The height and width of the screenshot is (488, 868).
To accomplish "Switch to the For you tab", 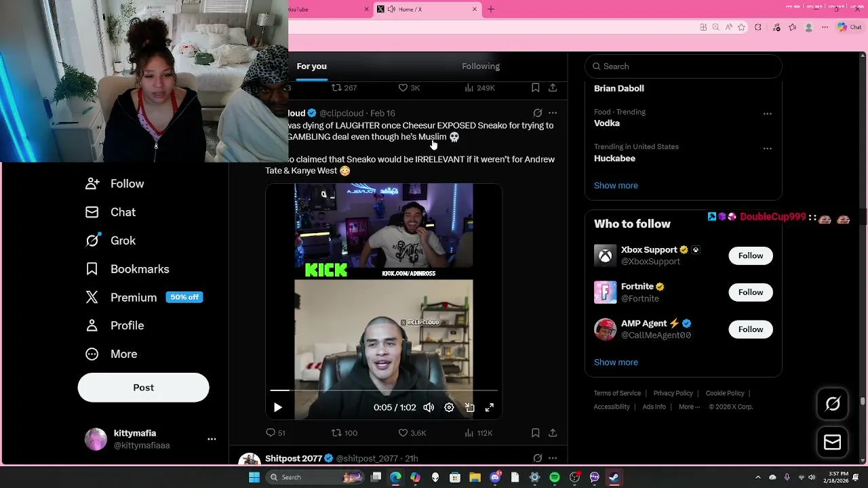I will click(311, 66).
